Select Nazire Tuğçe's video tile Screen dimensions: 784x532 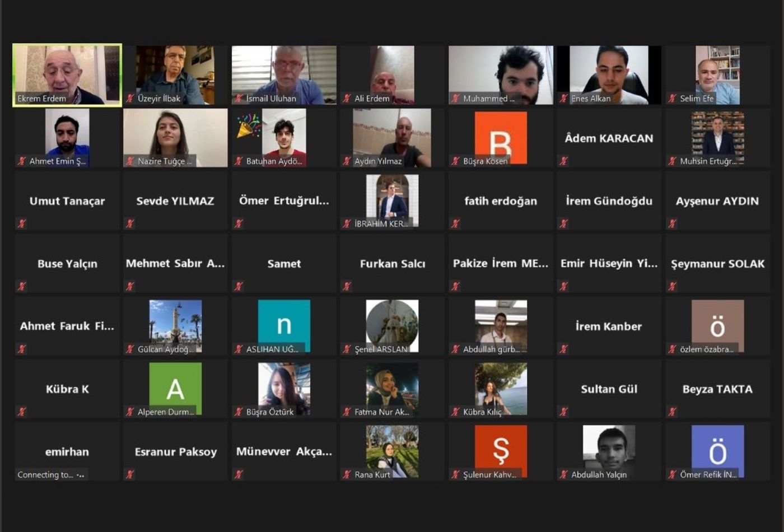pyautogui.click(x=175, y=138)
